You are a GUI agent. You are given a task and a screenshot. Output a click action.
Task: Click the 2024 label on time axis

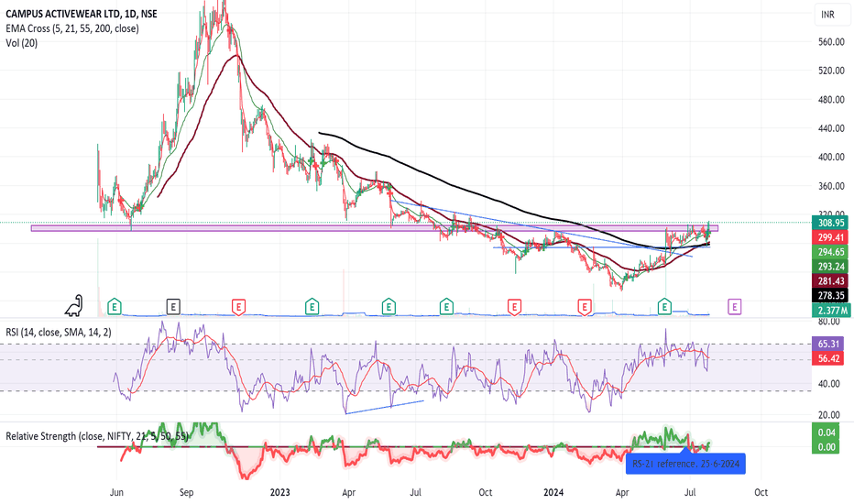pyautogui.click(x=553, y=492)
